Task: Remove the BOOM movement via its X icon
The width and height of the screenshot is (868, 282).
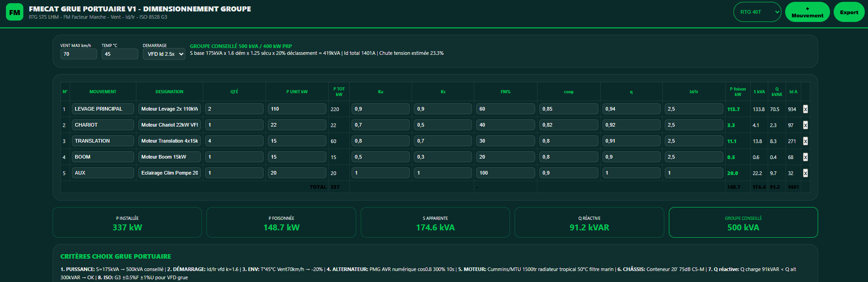Action: click(x=805, y=157)
